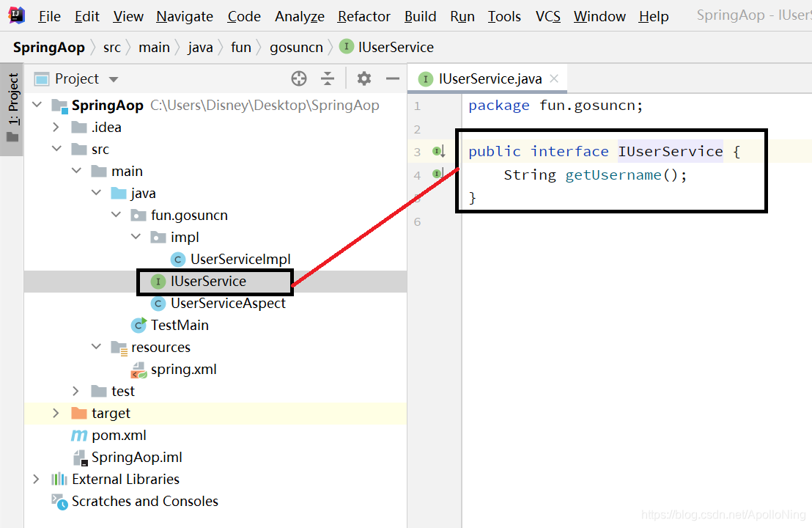Click line number 1 in the gutter
The height and width of the screenshot is (528, 812).
(418, 106)
